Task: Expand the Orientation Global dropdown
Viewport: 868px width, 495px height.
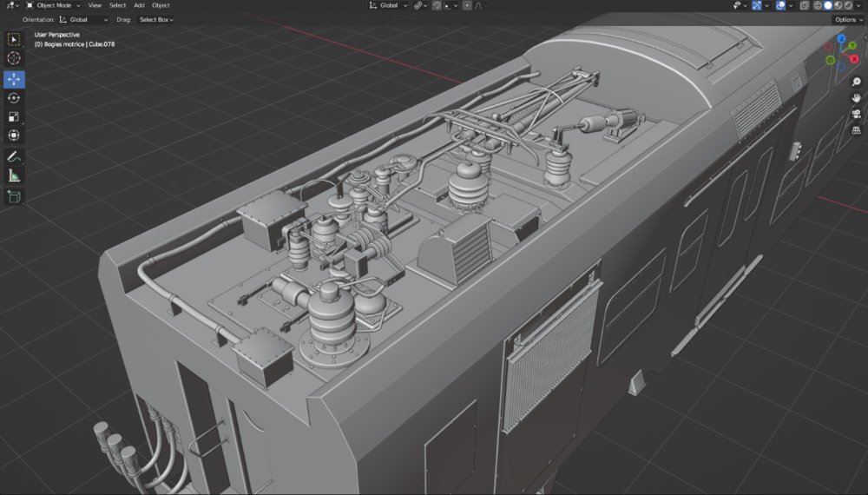Action: [x=83, y=19]
